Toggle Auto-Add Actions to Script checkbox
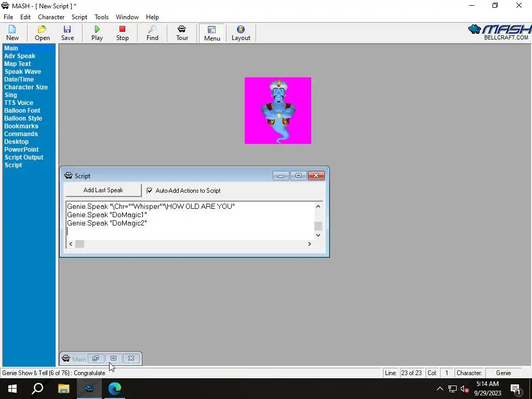Screen dimensions: 532x399 150,191
